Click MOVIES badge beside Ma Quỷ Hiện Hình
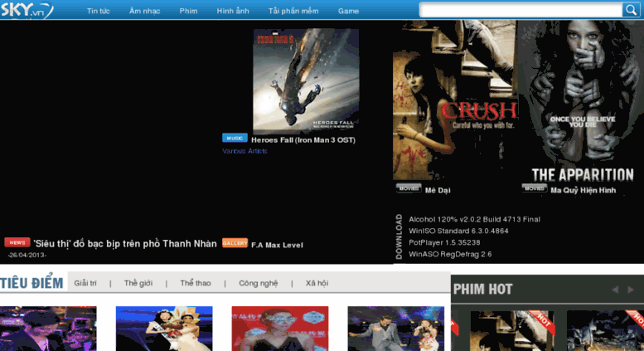The image size is (644, 351). [535, 188]
